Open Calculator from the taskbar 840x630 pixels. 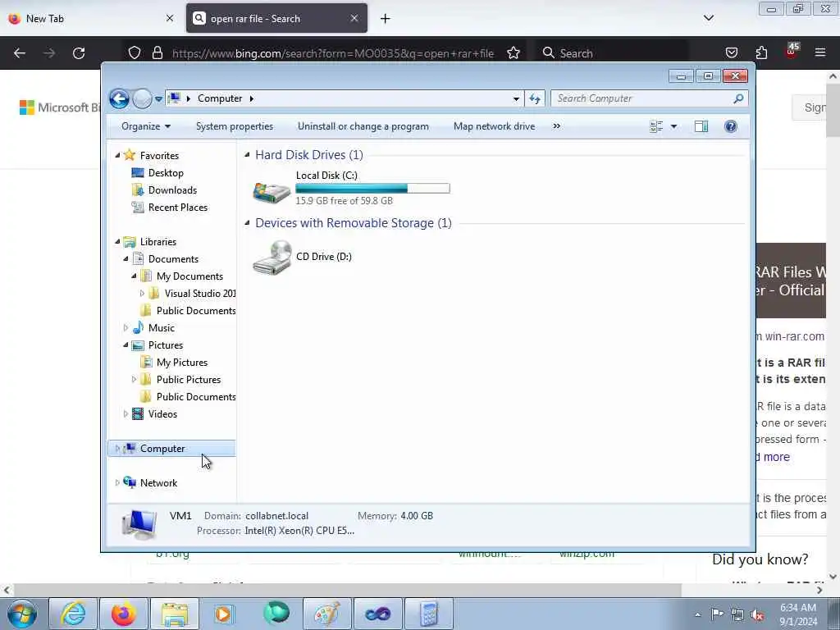tap(428, 614)
